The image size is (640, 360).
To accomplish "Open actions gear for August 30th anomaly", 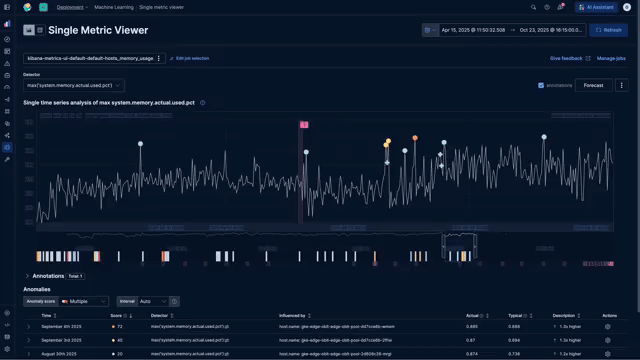I will point(607,354).
